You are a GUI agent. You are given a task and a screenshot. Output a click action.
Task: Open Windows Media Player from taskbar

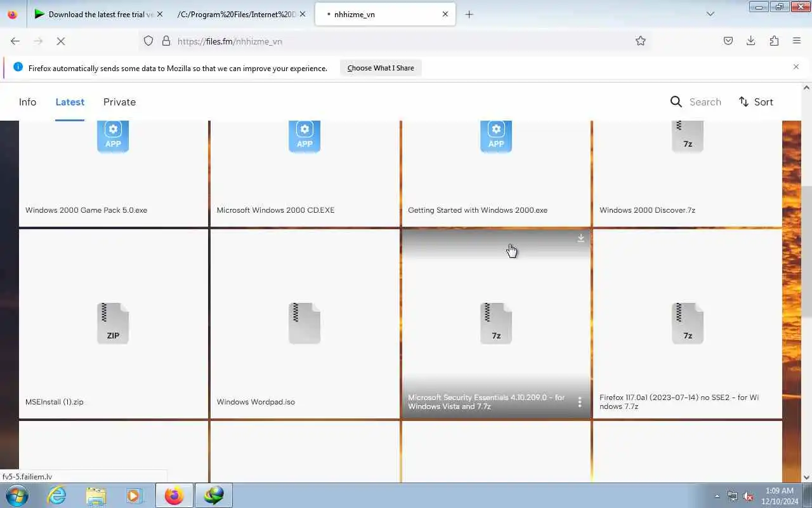[134, 495]
